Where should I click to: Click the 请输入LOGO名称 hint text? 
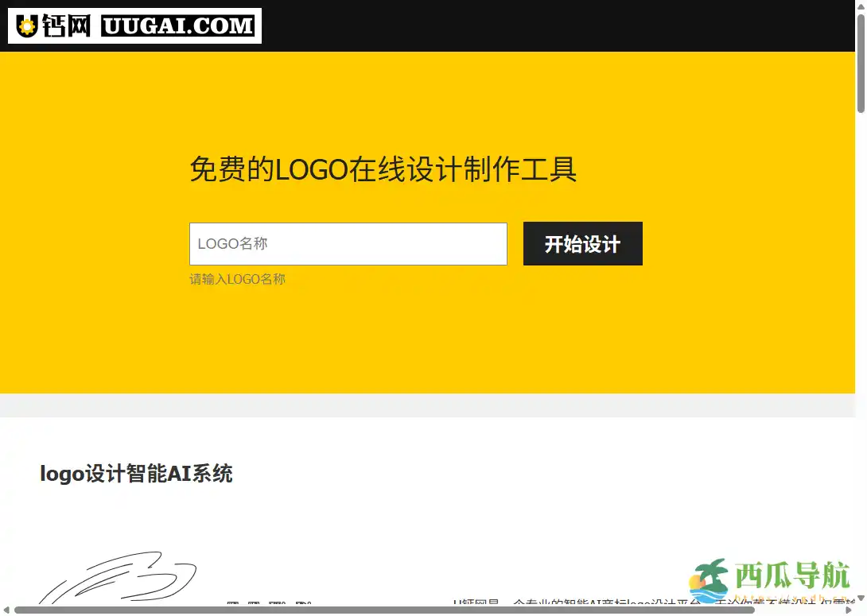point(236,279)
